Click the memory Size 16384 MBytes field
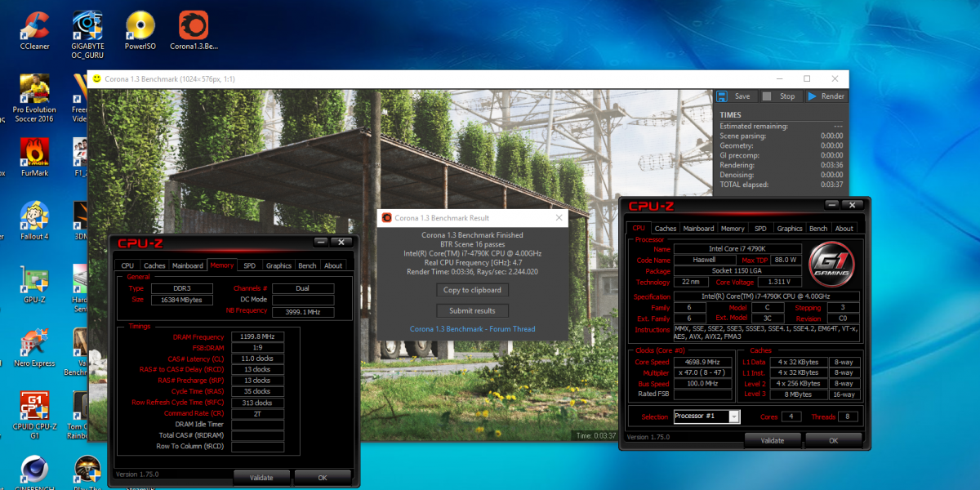 pyautogui.click(x=182, y=300)
